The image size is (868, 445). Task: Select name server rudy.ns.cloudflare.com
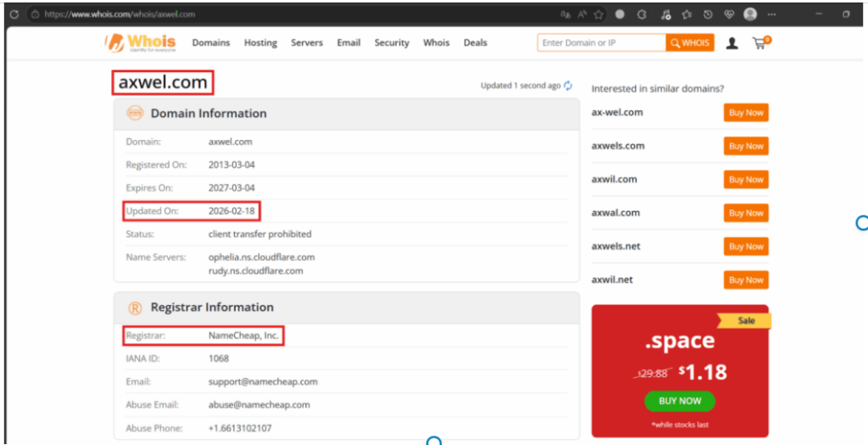[x=256, y=270]
